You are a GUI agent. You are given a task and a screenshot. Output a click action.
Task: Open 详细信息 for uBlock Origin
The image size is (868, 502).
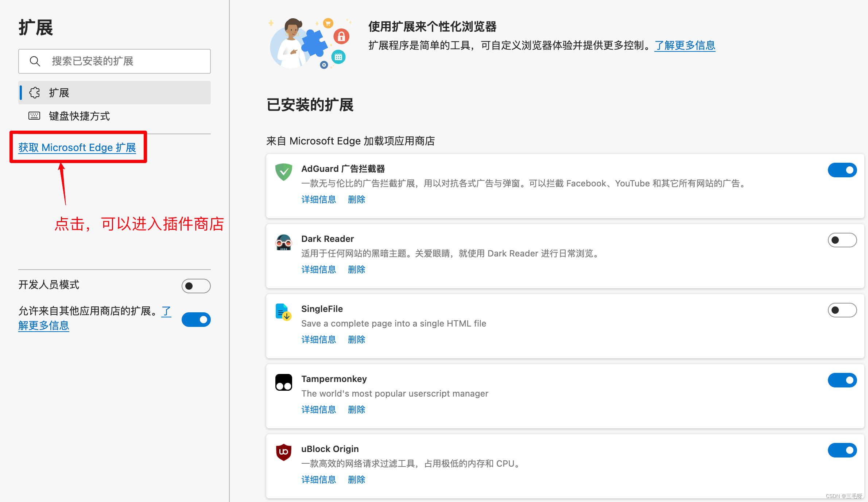318,480
